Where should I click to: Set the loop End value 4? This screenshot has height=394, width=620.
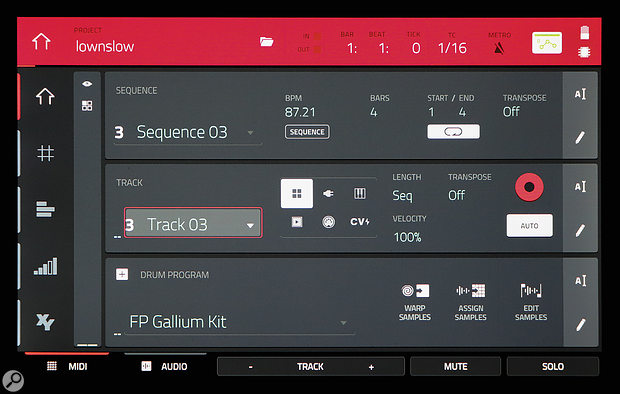[462, 112]
